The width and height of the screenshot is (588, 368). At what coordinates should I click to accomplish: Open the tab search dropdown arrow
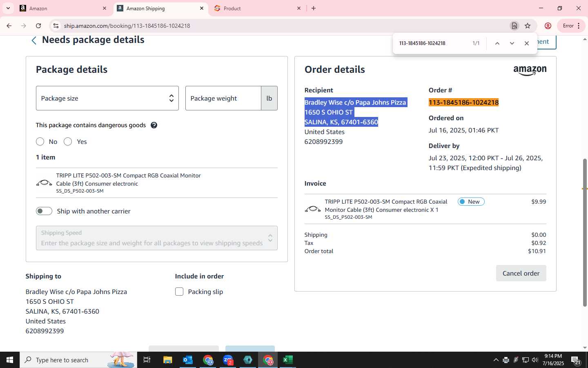(8, 8)
